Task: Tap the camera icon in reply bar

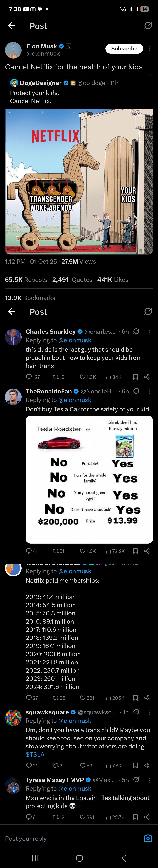Action: [x=148, y=838]
